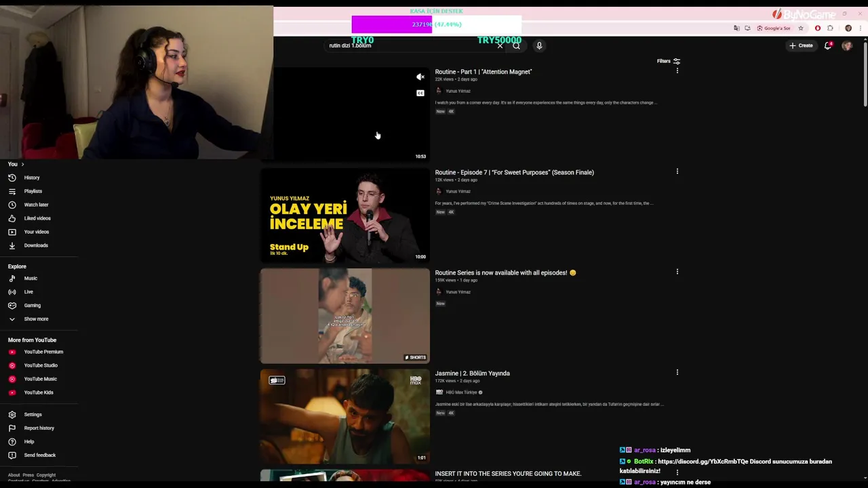This screenshot has width=868, height=488.
Task: Click the YouTube search input field
Action: (x=410, y=45)
